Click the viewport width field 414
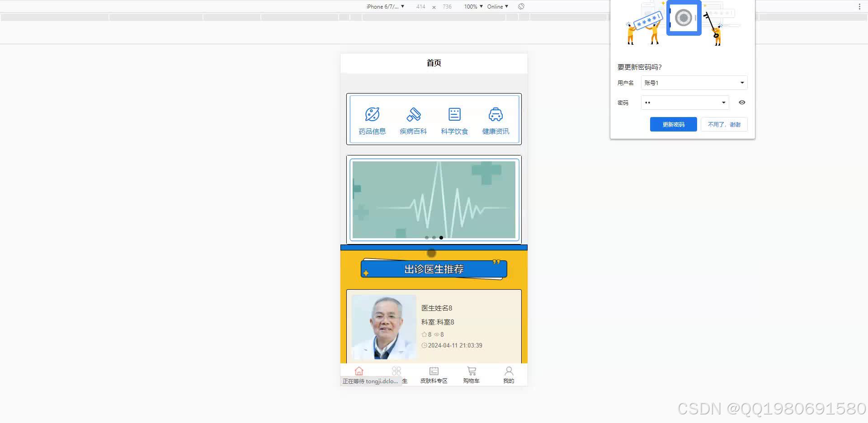868x423 pixels. pyautogui.click(x=420, y=6)
